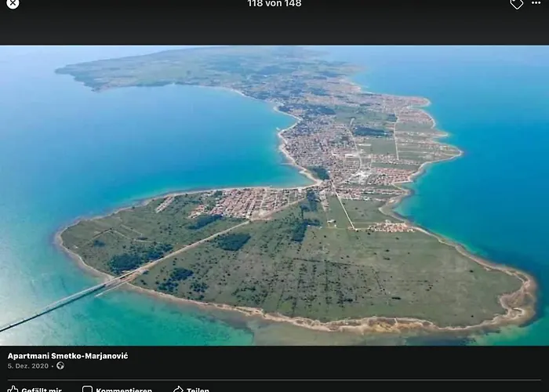The height and width of the screenshot is (392, 549).
Task: Close the photo viewer
Action: tap(13, 4)
